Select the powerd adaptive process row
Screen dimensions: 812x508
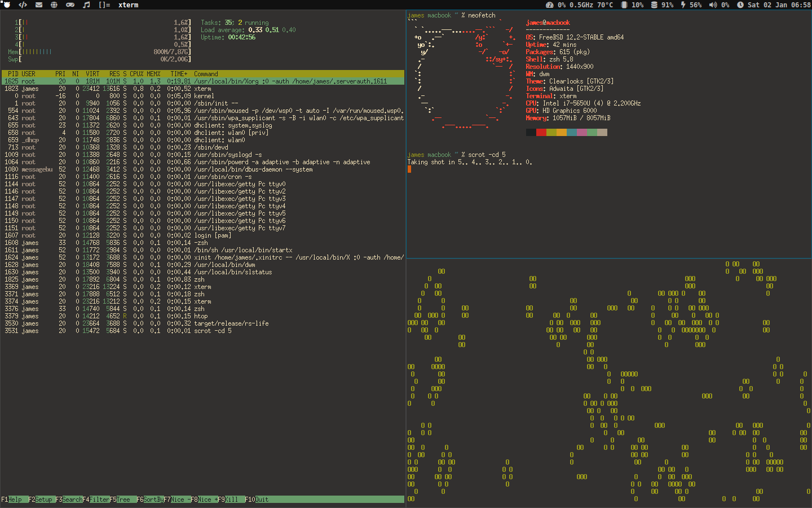(203, 162)
